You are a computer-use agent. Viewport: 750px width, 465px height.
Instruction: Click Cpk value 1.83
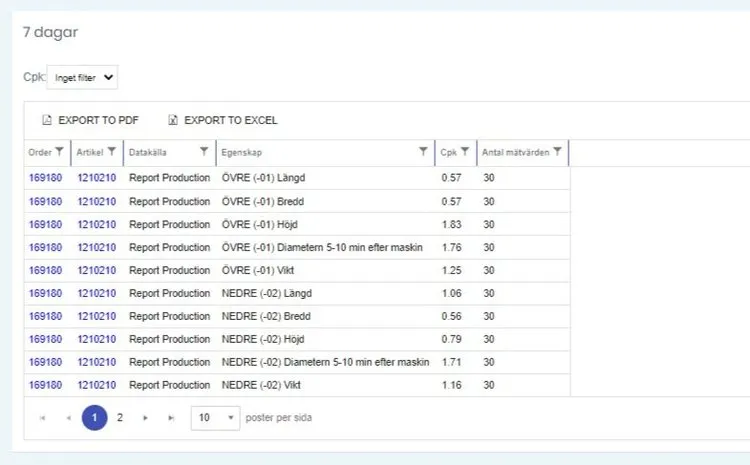click(452, 224)
